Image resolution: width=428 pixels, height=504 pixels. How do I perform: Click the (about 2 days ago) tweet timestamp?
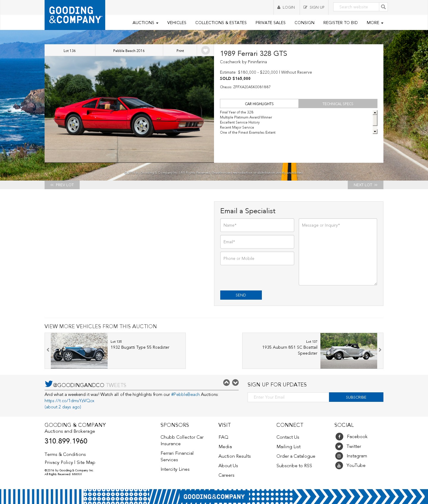(63, 407)
